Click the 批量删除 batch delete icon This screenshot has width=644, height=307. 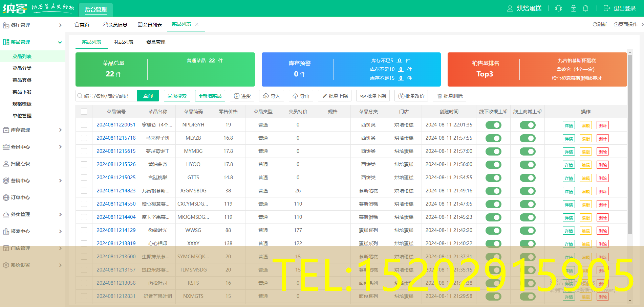point(449,96)
